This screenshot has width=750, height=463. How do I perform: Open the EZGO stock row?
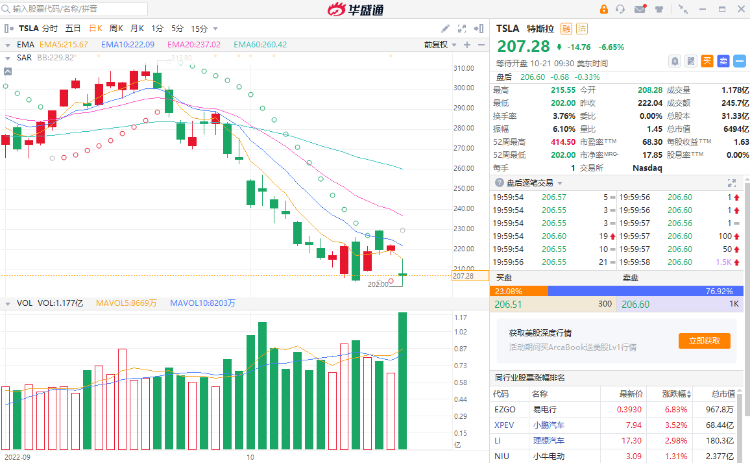pyautogui.click(x=617, y=409)
